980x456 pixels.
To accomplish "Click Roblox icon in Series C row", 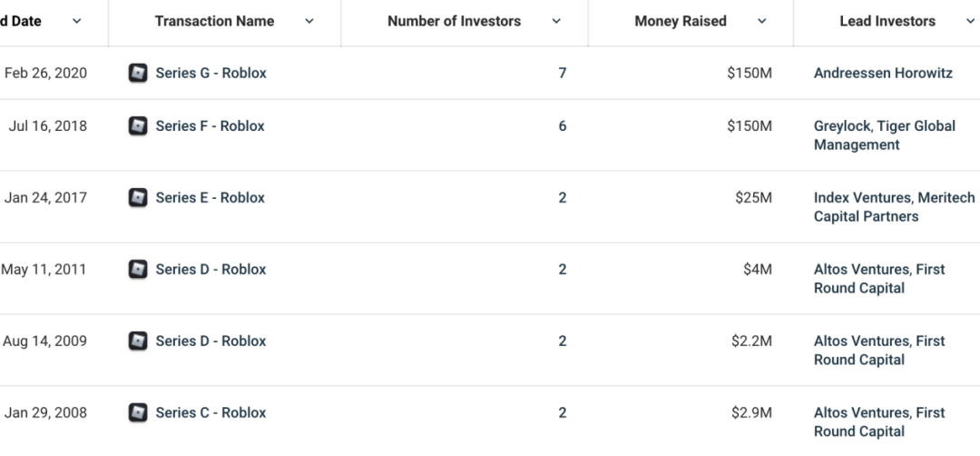I will [138, 413].
